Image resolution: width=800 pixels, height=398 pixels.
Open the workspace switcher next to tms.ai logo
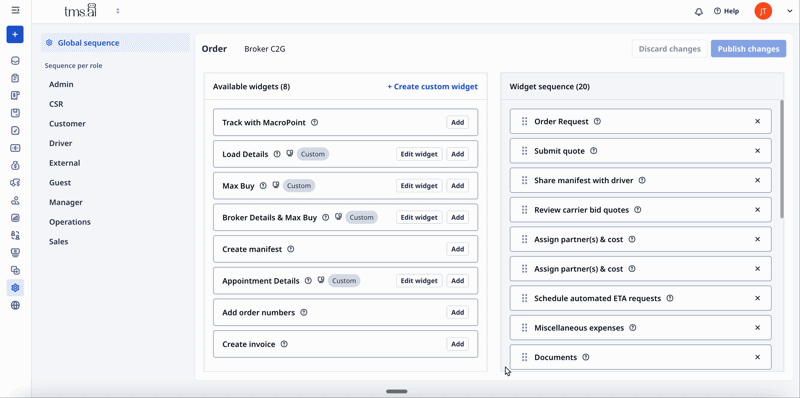(118, 11)
